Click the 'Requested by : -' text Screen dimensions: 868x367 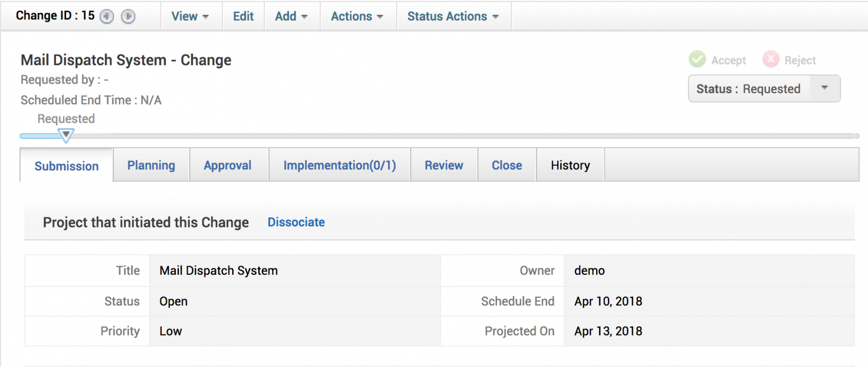65,80
